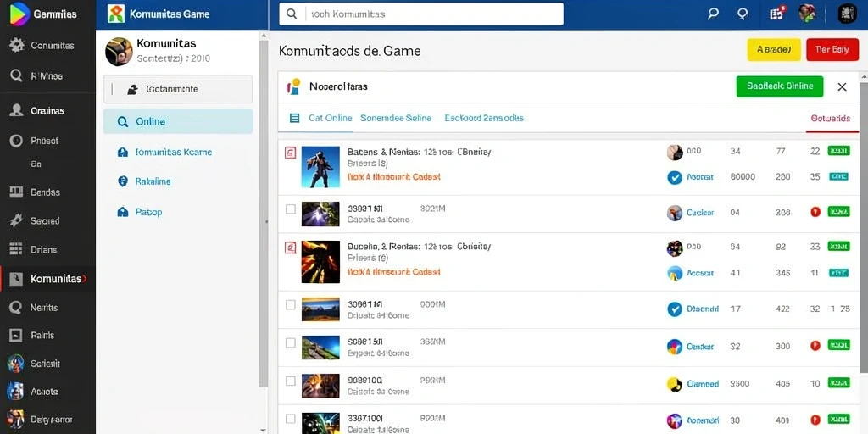Select Online in the left panel
This screenshot has width=868, height=434.
(x=178, y=121)
